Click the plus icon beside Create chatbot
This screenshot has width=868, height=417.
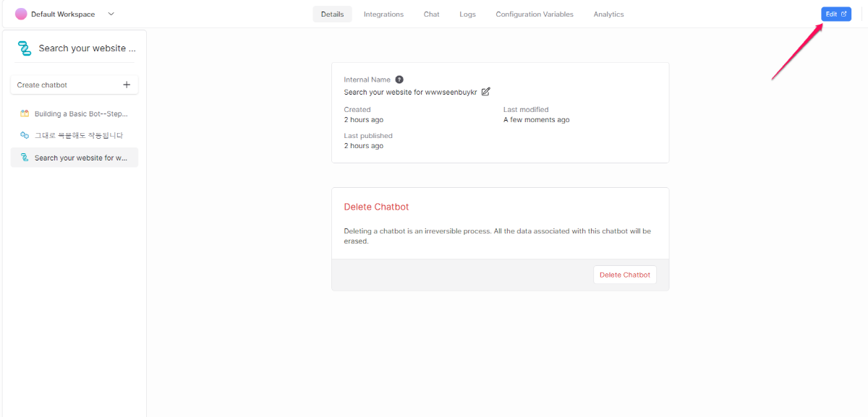(127, 85)
